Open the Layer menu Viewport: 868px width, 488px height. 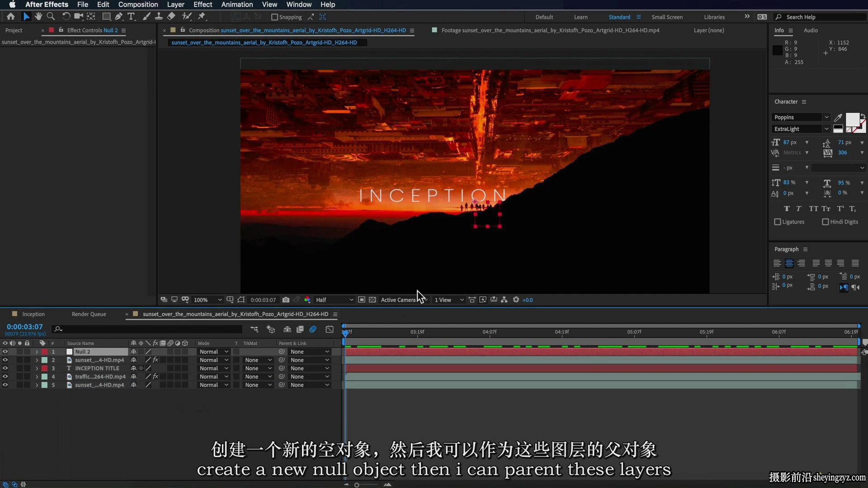click(x=175, y=5)
